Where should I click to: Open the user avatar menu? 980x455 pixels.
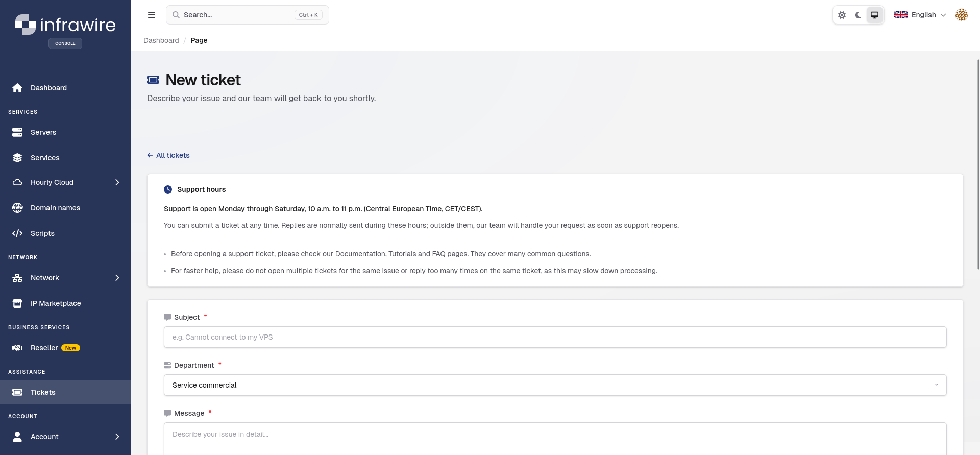point(962,15)
